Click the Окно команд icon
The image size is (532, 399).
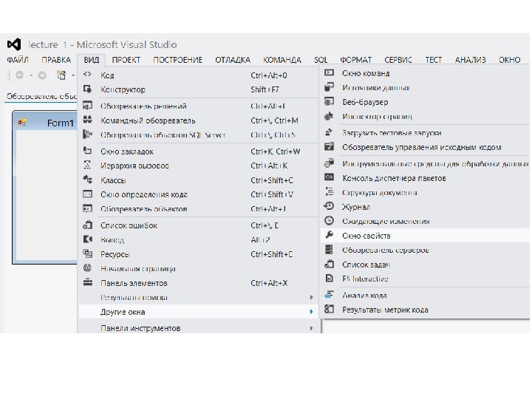click(329, 72)
